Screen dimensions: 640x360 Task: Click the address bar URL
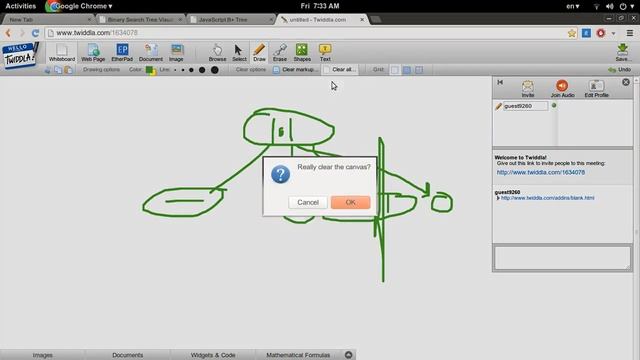pyautogui.click(x=97, y=33)
